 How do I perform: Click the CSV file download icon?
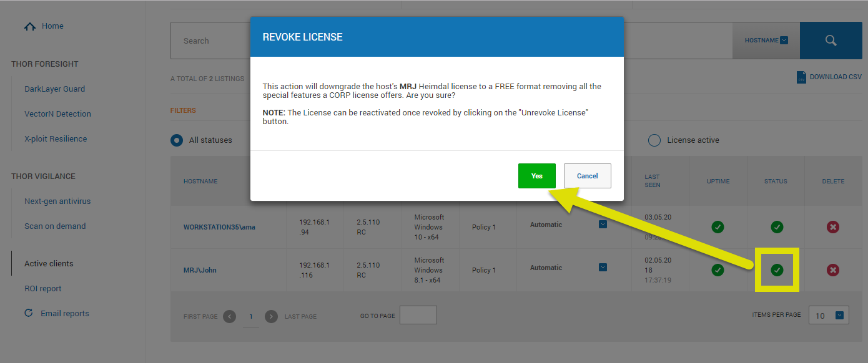click(801, 77)
